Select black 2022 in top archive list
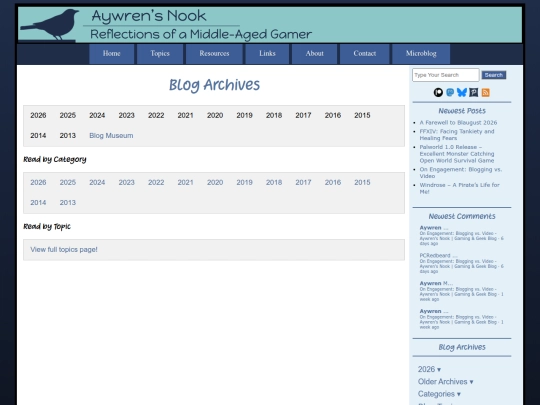Screen dimensions: 540x405 [x=156, y=115]
